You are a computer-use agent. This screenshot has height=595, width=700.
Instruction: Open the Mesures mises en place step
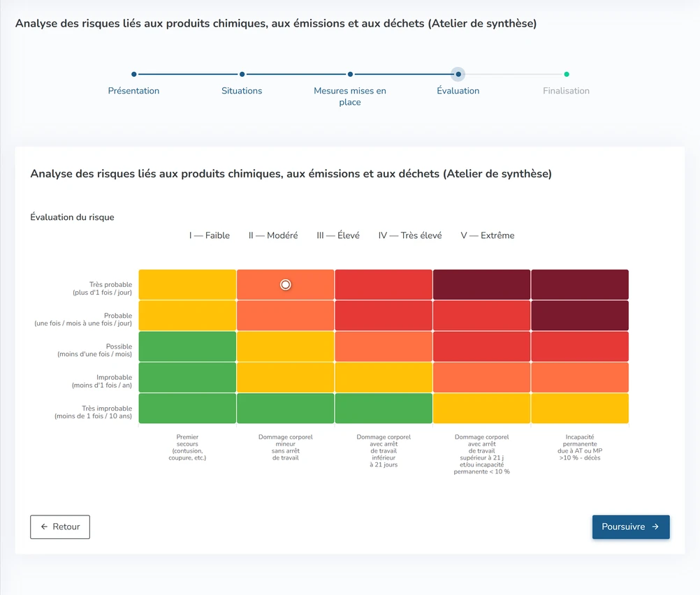(x=349, y=96)
